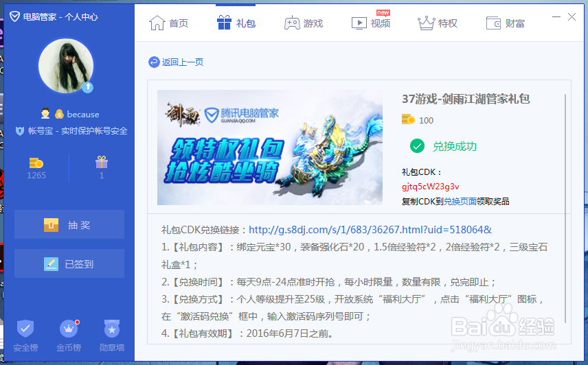Select the username because
This screenshot has width=588, height=365.
tap(83, 114)
